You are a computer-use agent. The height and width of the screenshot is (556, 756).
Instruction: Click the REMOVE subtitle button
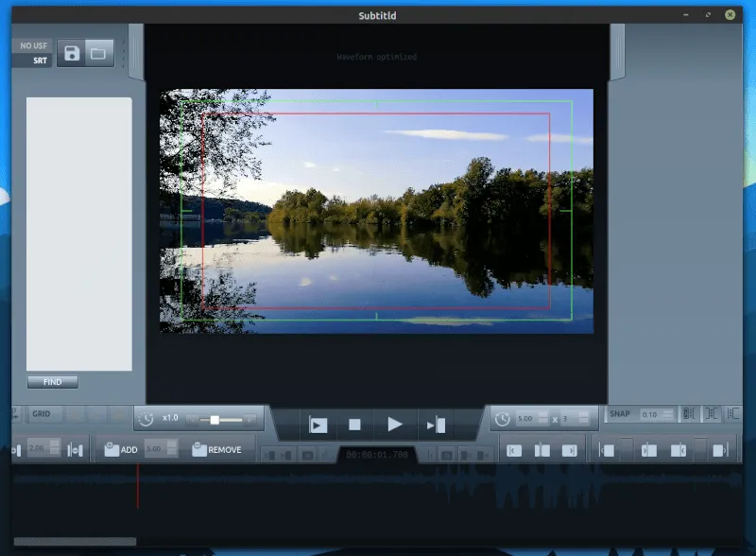click(x=216, y=450)
